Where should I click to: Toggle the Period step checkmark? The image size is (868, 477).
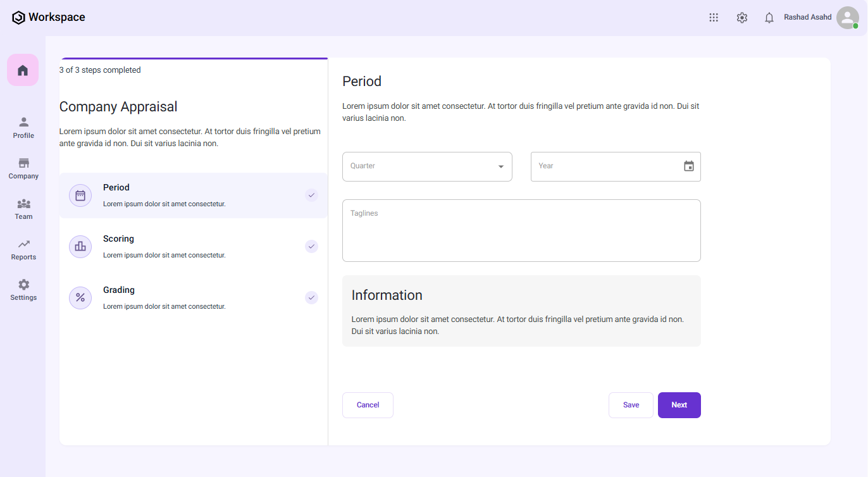point(311,195)
